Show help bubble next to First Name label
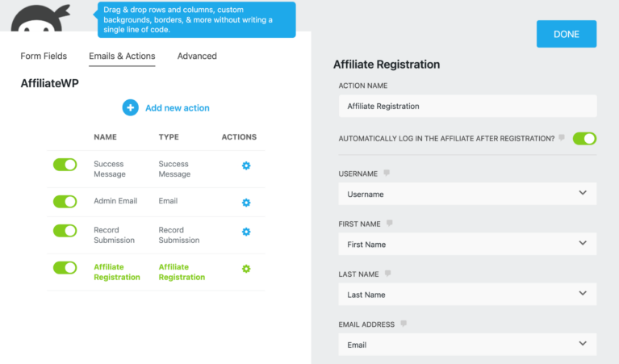This screenshot has height=364, width=619. point(390,223)
